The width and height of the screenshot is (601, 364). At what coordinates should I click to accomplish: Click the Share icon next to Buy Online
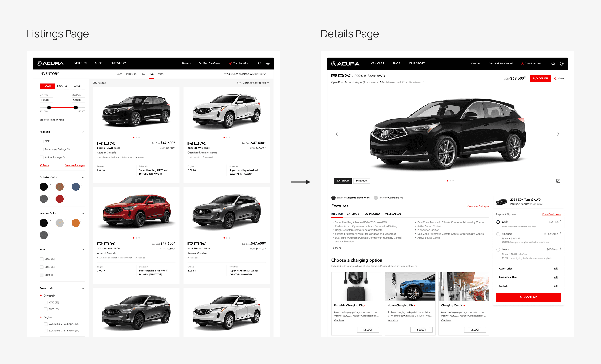coord(555,79)
